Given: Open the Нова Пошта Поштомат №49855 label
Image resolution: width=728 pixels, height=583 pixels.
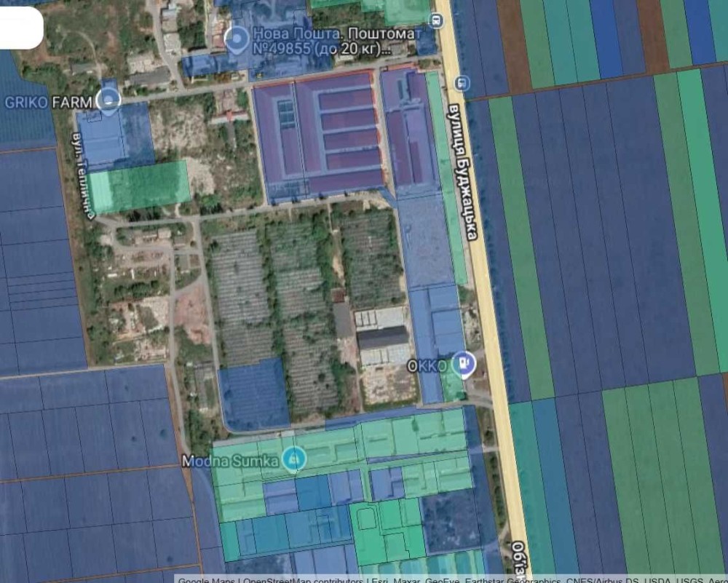Looking at the screenshot, I should [x=337, y=41].
